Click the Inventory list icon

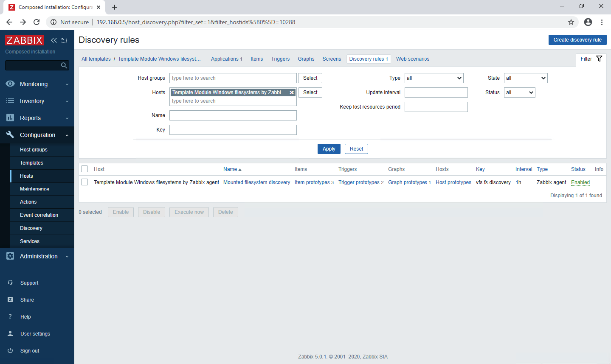pos(10,101)
